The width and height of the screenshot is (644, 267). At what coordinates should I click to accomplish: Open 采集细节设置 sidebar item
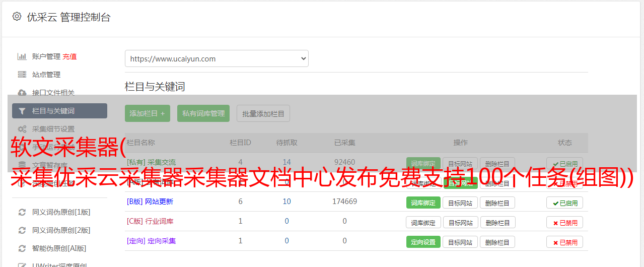[x=53, y=129]
